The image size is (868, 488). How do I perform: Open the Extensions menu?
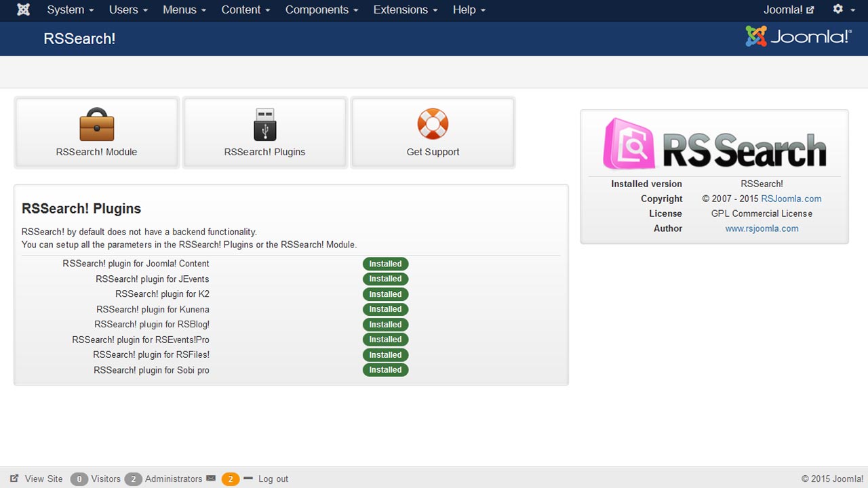coord(406,9)
